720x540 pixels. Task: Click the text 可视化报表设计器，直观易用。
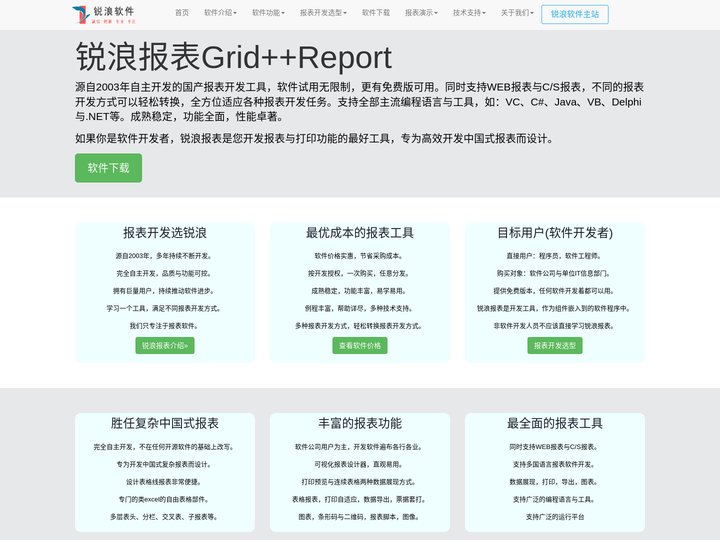360,465
